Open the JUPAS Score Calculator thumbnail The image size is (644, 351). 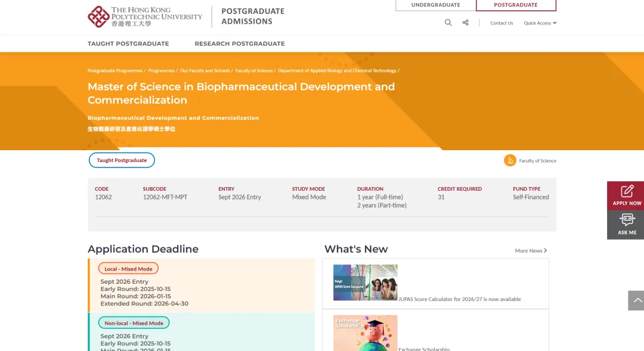coord(365,282)
